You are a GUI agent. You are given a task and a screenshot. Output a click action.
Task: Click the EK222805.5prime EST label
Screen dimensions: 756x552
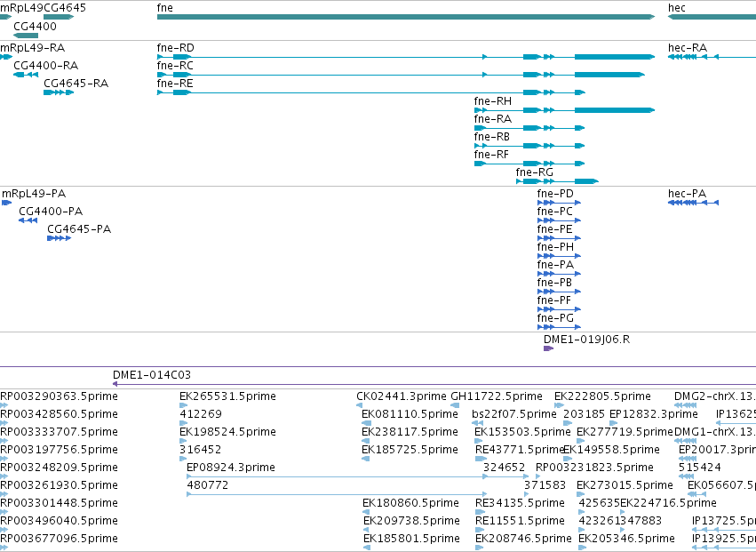coord(602,396)
